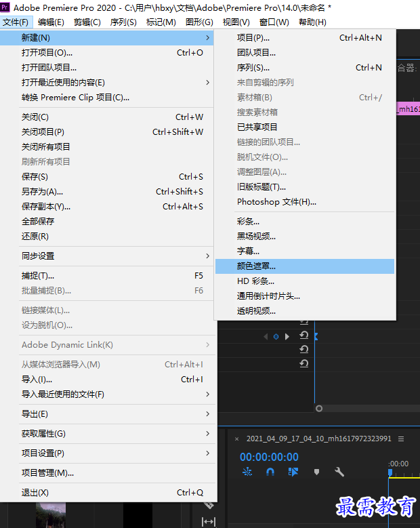Viewport: 420px width, 528px height.
Task: Click the fit-width arrows icon at bottom
Action: tap(209, 522)
